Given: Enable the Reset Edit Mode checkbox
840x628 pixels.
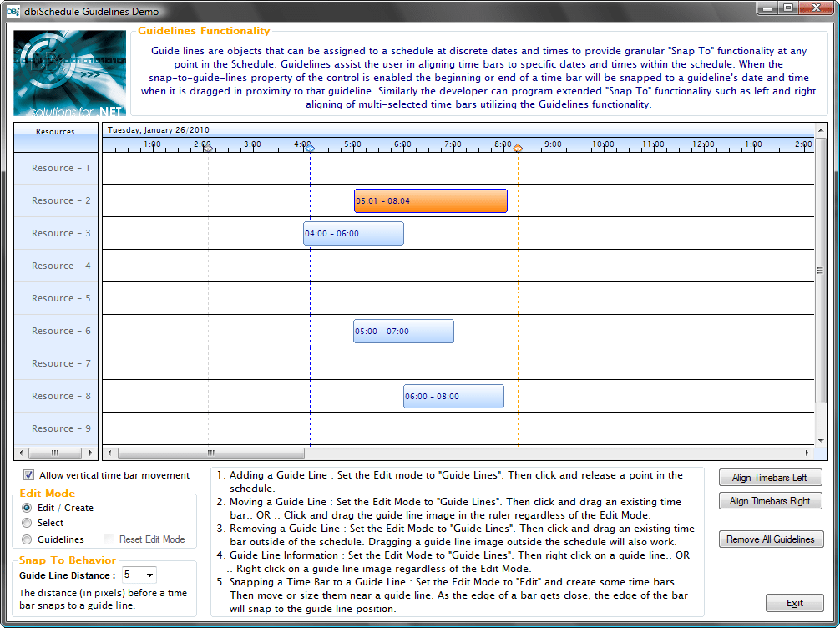Looking at the screenshot, I should point(109,539).
